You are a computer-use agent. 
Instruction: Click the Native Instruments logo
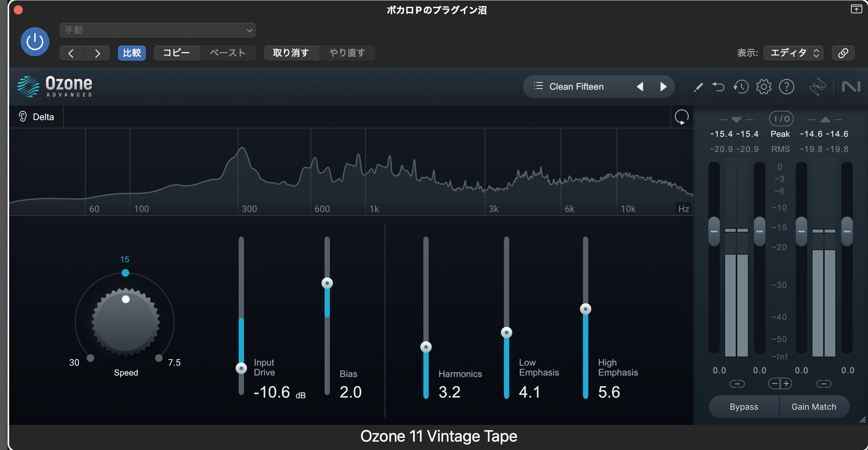[851, 87]
